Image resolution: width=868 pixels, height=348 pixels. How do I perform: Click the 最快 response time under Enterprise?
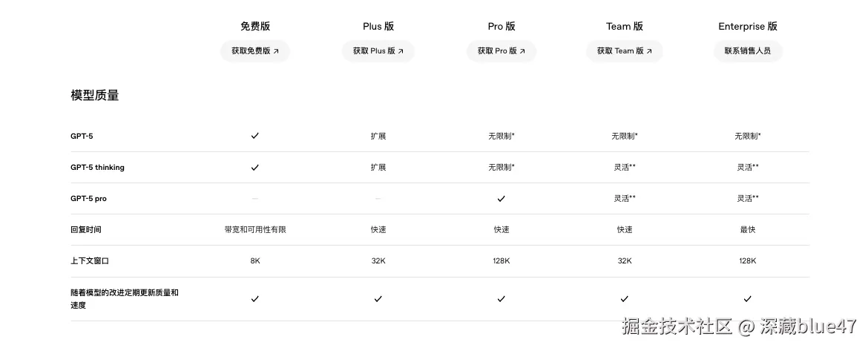pos(747,230)
